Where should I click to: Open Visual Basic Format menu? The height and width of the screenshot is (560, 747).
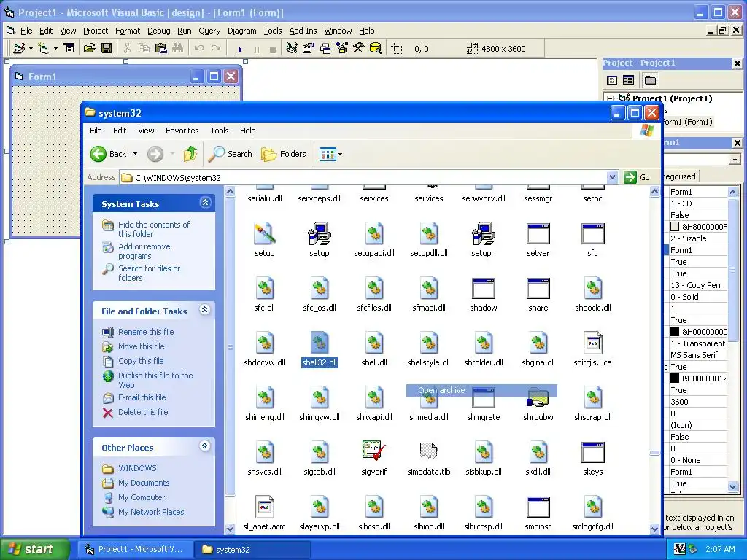tap(128, 31)
